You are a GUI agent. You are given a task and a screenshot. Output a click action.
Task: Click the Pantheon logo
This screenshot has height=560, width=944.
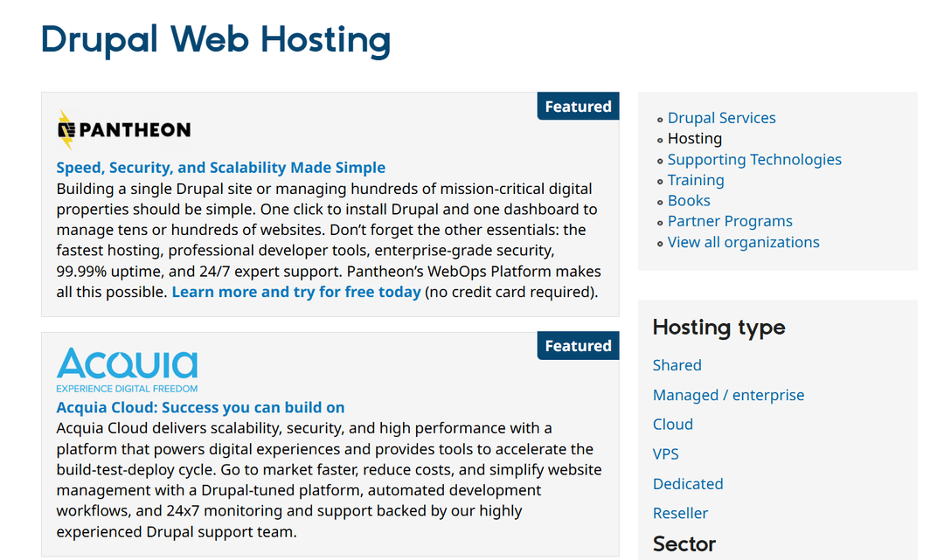click(124, 128)
